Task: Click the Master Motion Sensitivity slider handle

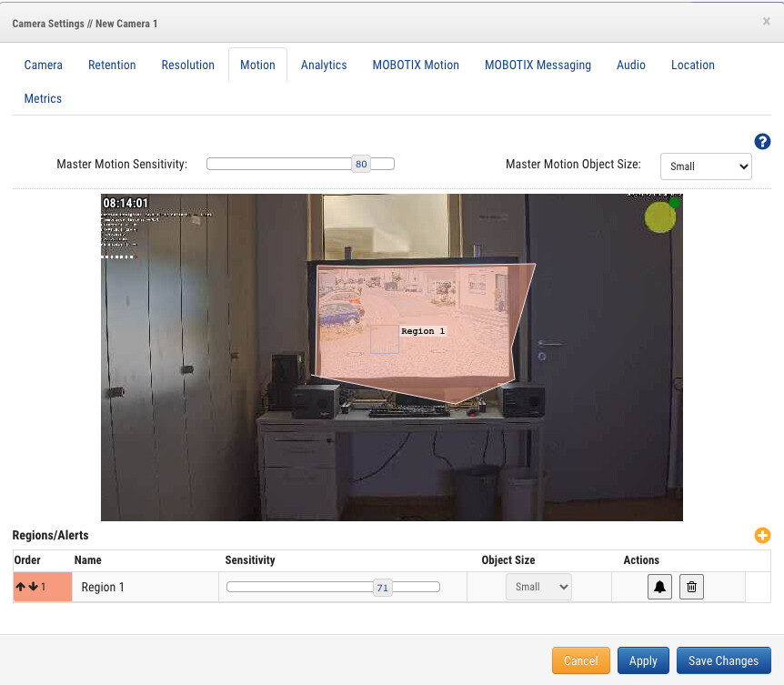Action: (361, 165)
